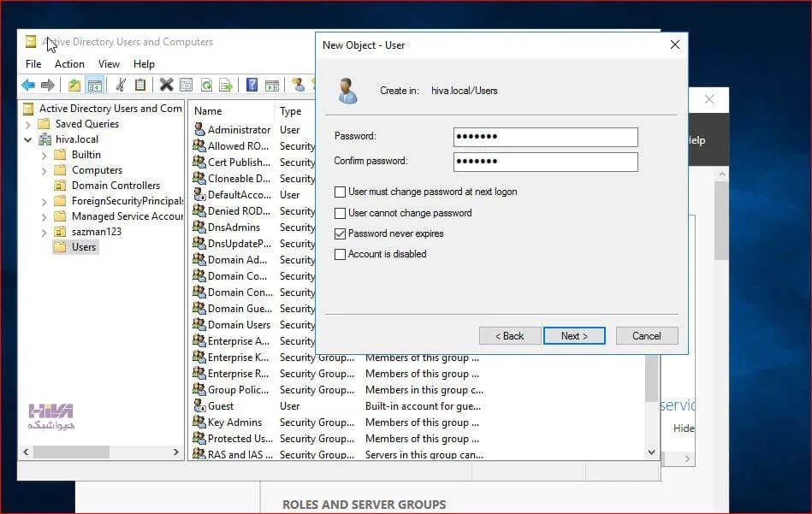This screenshot has height=514, width=812.
Task: Click the user list scroll down arrow
Action: [x=651, y=452]
